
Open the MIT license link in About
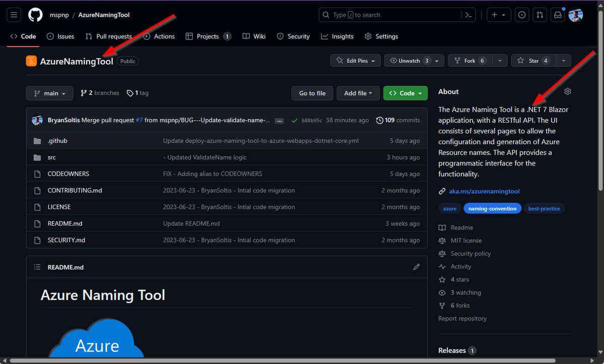tap(460, 241)
